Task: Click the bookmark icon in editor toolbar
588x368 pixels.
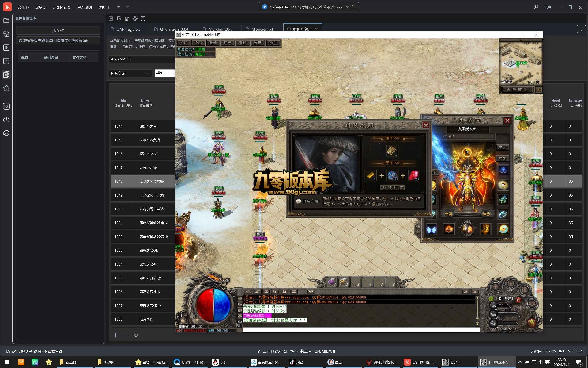Action: click(143, 18)
